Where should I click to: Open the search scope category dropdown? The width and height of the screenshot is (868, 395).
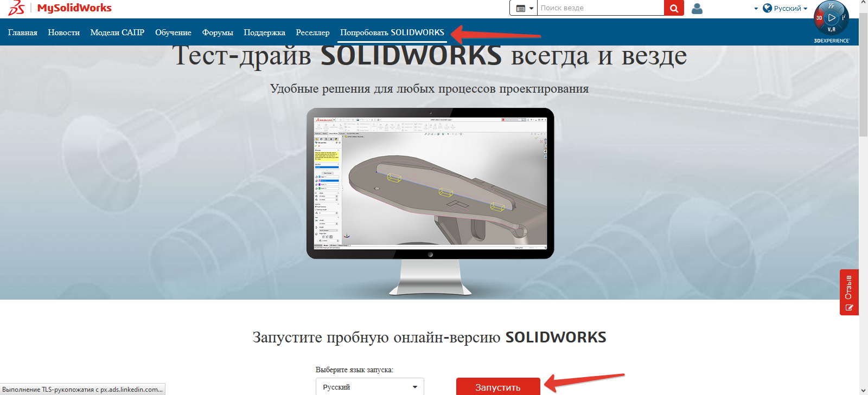[524, 8]
